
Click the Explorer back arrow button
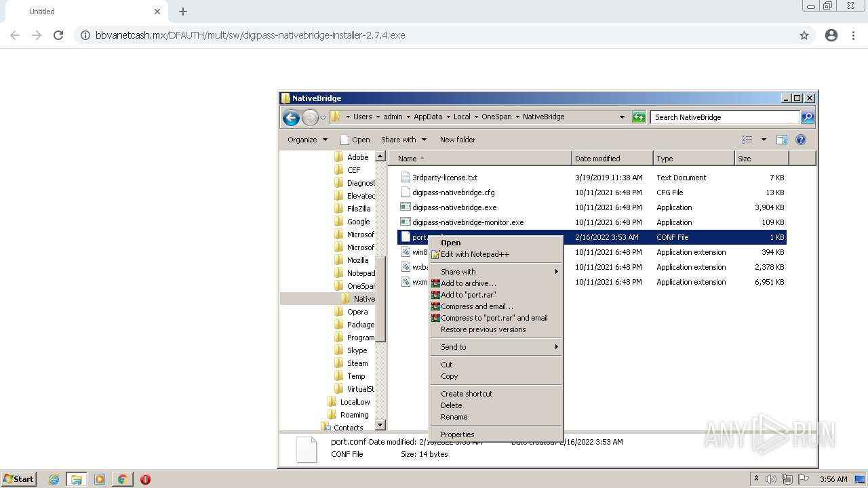point(291,117)
